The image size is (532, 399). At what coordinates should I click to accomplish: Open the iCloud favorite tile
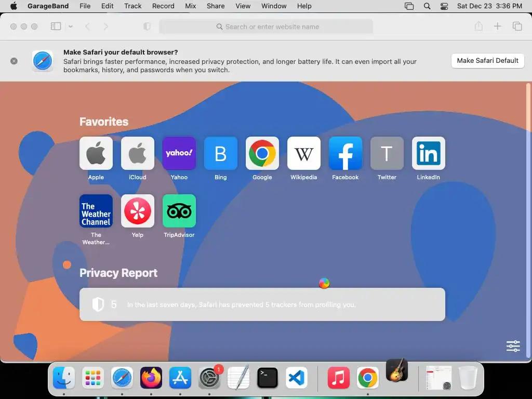click(x=137, y=153)
